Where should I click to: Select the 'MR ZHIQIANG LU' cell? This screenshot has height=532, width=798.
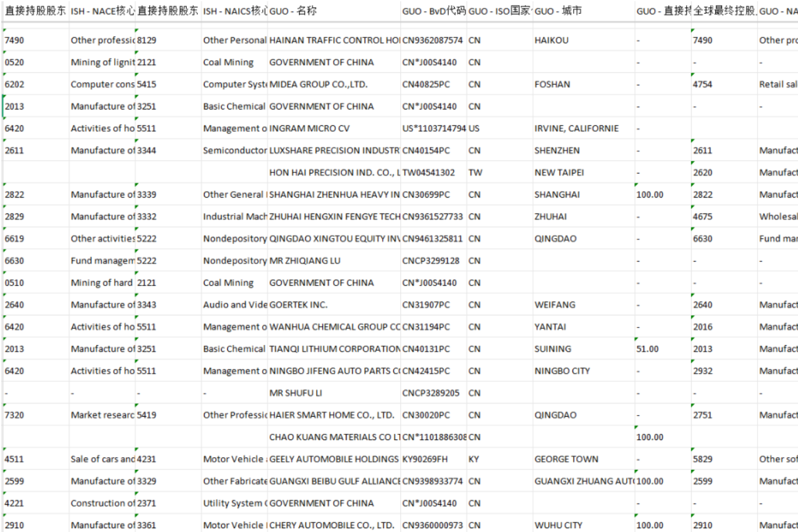334,261
